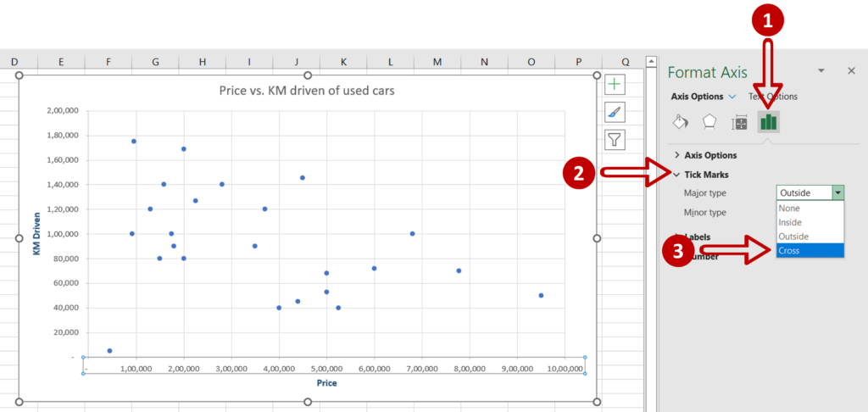Open the Chart Styles paintbrush button
This screenshot has height=412, width=868.
tap(615, 112)
